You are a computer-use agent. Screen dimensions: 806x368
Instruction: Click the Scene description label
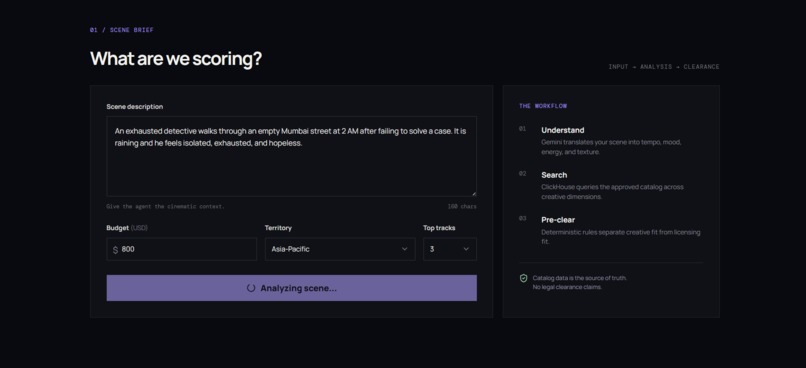click(x=135, y=107)
